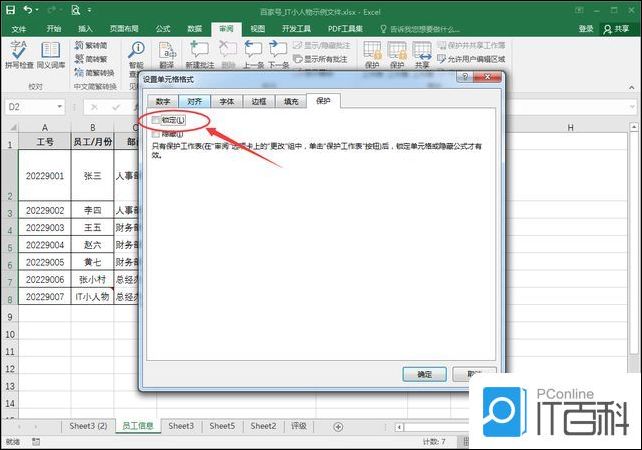
Task: Switch to 对齐 tab in dialog
Action: 194,101
